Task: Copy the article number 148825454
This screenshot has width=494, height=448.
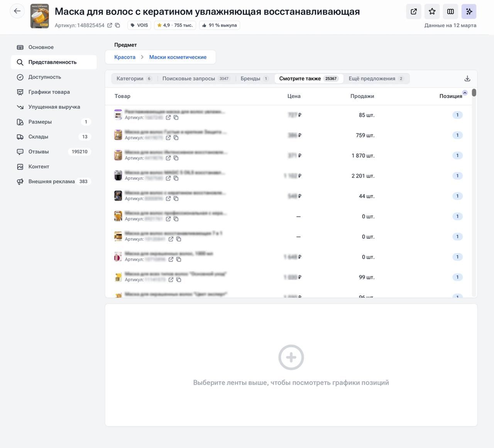Action: (118, 25)
